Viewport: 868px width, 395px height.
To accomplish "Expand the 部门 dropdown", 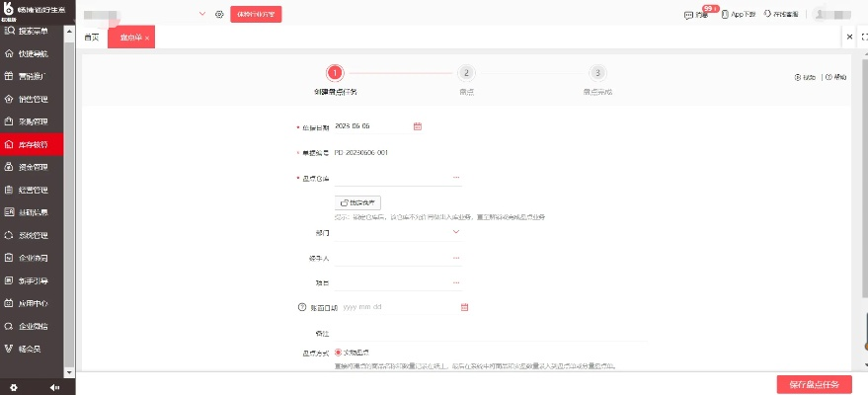I will click(x=456, y=232).
